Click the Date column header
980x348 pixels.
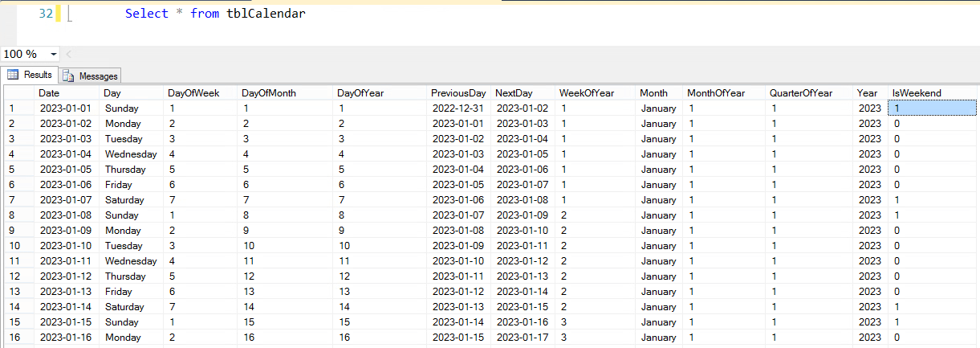pyautogui.click(x=67, y=93)
